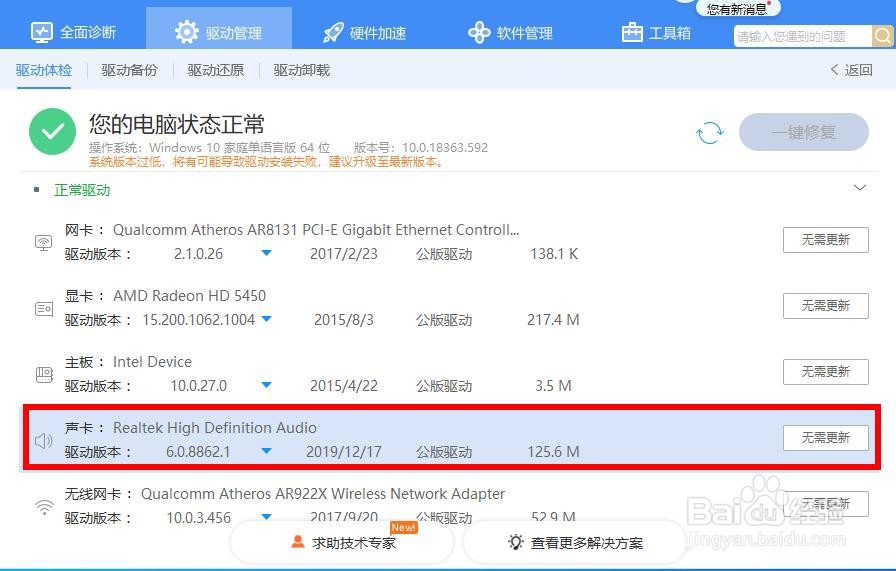Click the sound card speaker icon
Image resolution: width=896 pixels, height=571 pixels.
pyautogui.click(x=43, y=441)
